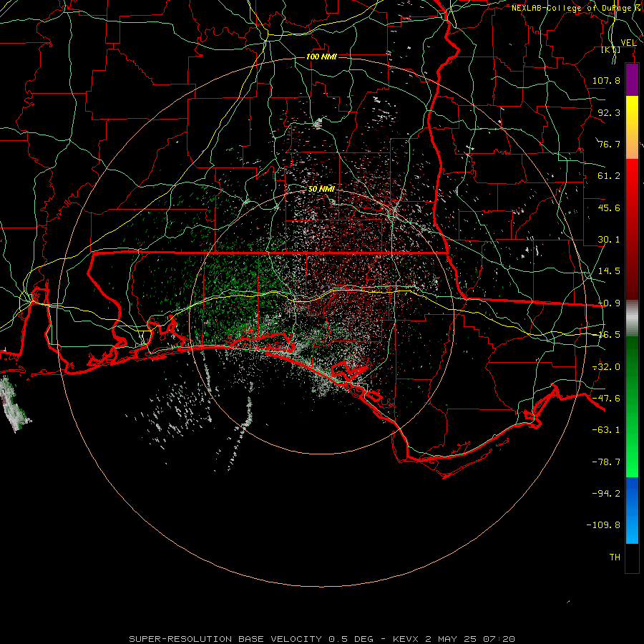Click the "TH" label on the scale
The image size is (644, 644).
coord(615,557)
